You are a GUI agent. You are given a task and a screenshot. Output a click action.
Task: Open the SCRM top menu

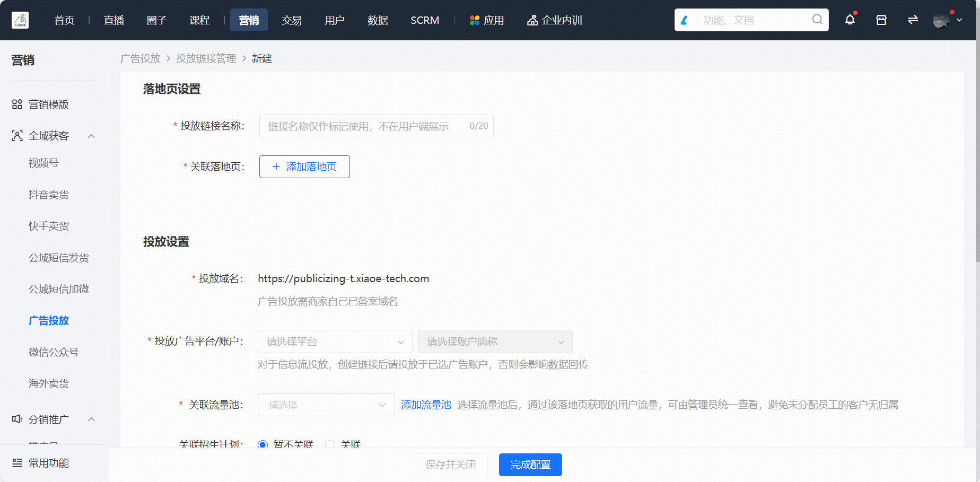(x=425, y=20)
